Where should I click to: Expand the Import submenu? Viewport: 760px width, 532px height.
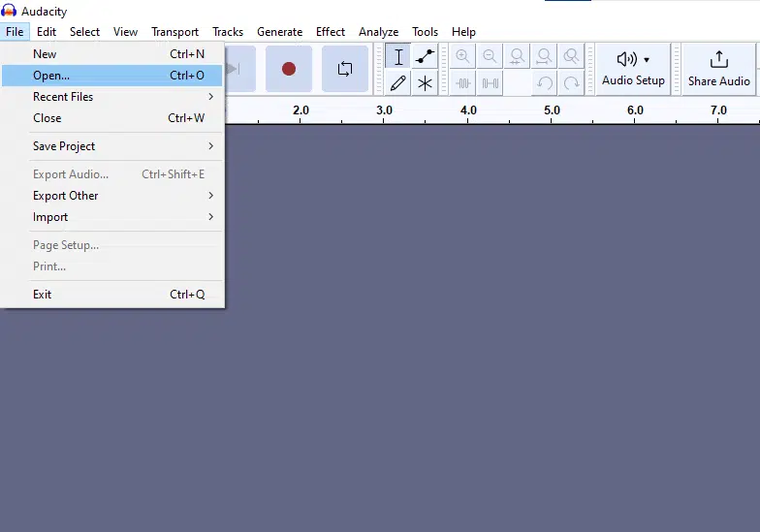click(x=112, y=217)
